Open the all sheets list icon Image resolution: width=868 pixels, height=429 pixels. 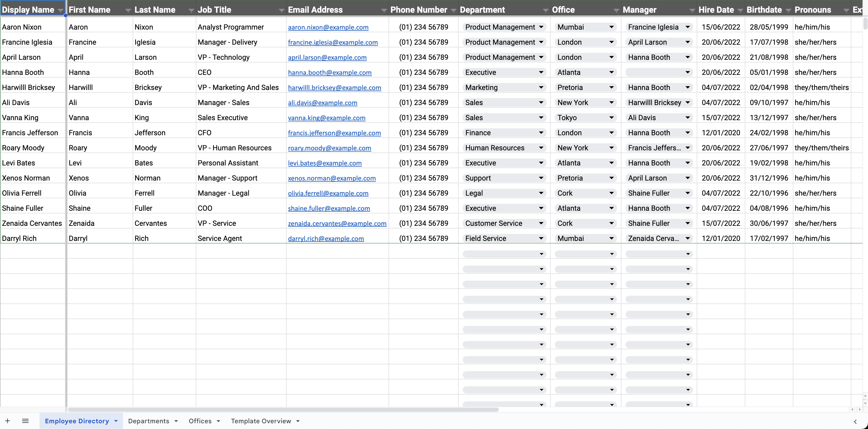(25, 421)
